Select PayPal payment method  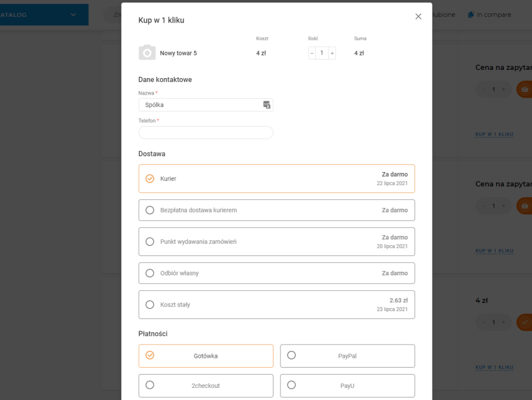pyautogui.click(x=348, y=356)
